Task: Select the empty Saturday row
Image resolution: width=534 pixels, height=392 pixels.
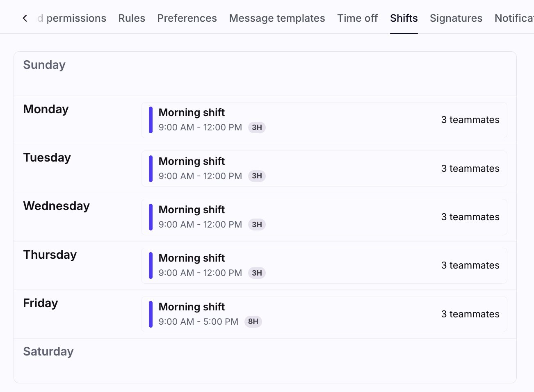Action: tap(265, 360)
